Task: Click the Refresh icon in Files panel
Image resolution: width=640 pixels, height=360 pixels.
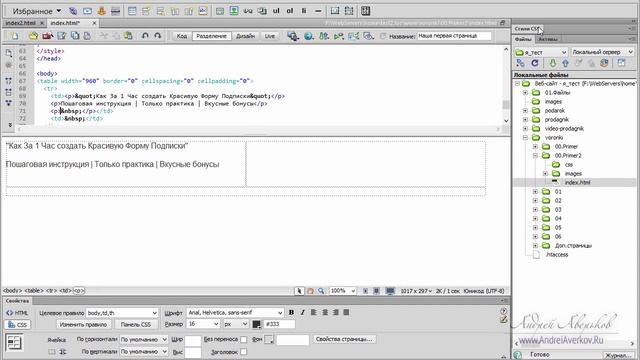Action: coord(535,63)
